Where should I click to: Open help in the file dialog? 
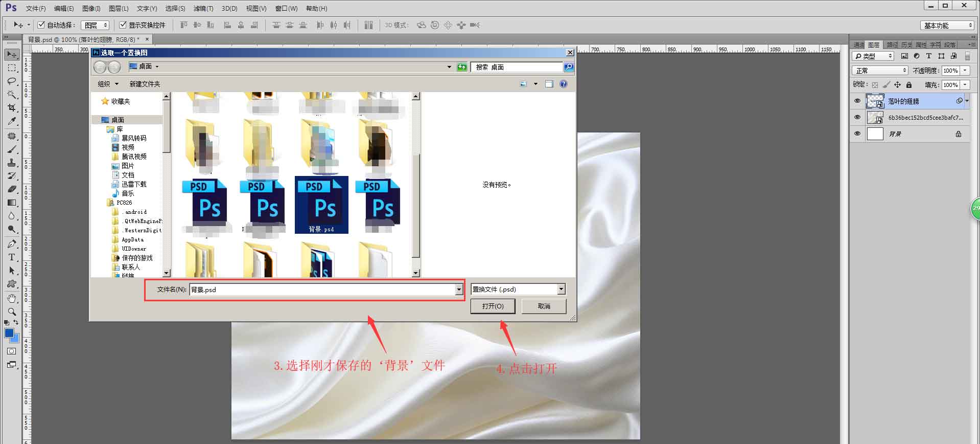564,84
